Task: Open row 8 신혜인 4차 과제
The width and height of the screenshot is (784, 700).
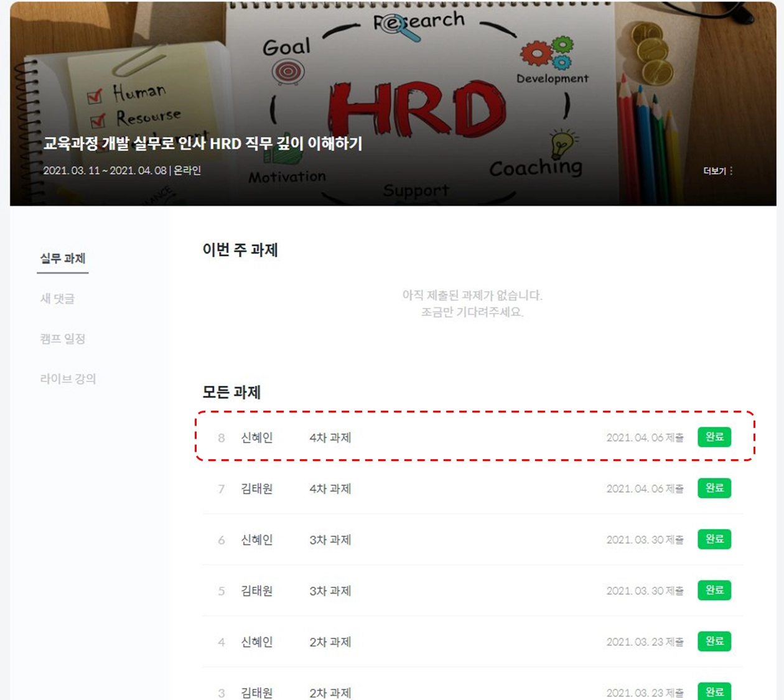Action: tap(473, 437)
